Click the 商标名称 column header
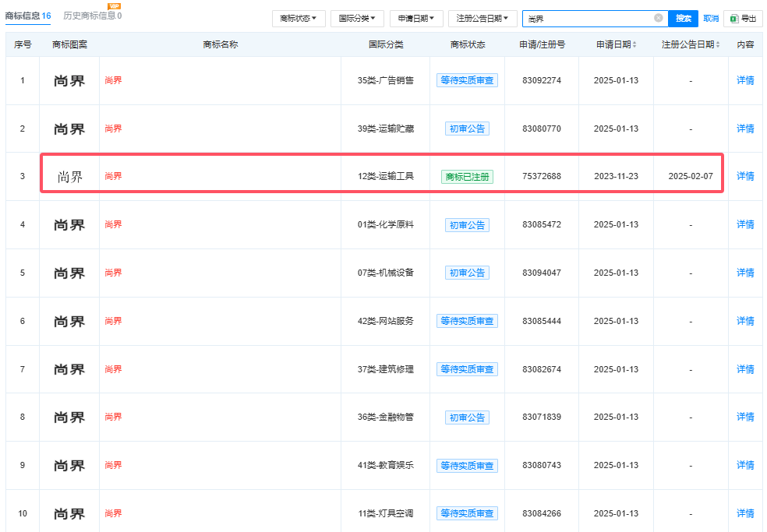Image resolution: width=767 pixels, height=532 pixels. (x=220, y=44)
